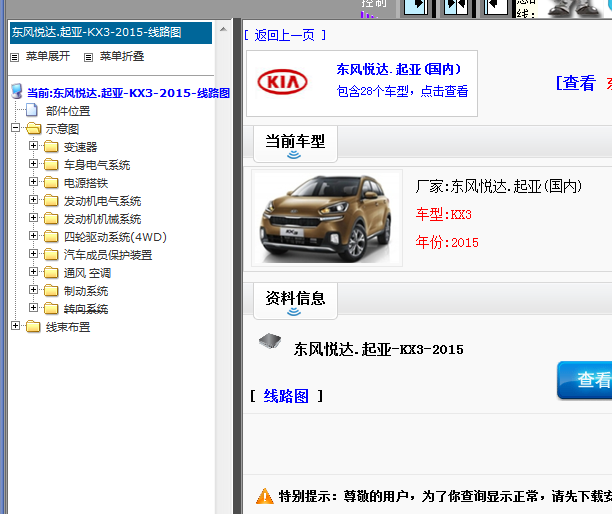Click the split-panels-evenly layout icon
Viewport: 612px width, 514px height.
click(x=455, y=7)
